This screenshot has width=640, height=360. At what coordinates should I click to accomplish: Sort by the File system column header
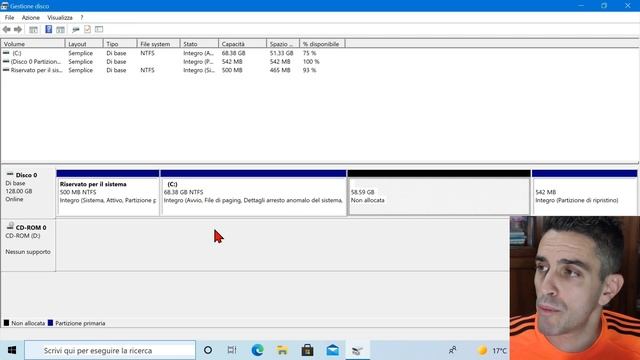[158, 44]
